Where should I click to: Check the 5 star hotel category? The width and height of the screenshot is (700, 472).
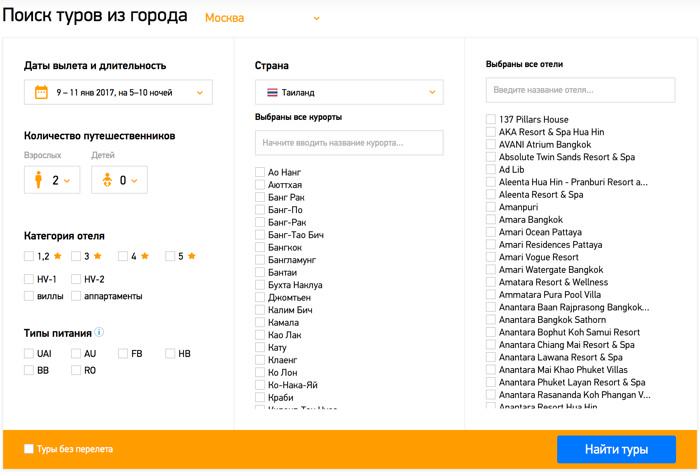pos(170,256)
